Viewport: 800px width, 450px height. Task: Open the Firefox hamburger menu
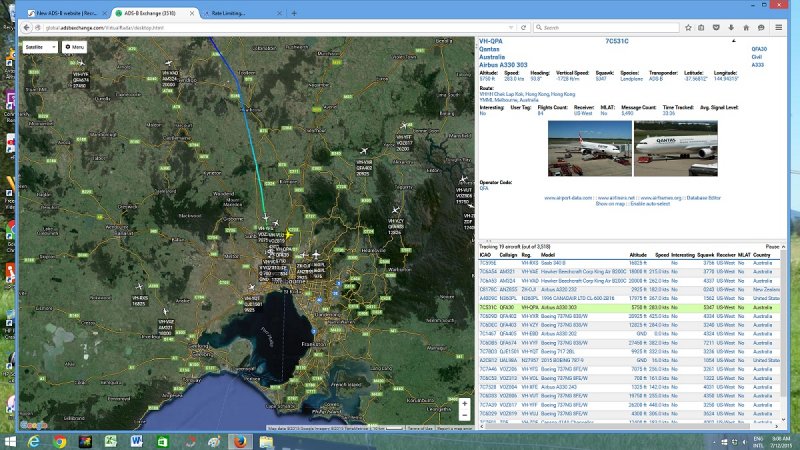coord(779,28)
